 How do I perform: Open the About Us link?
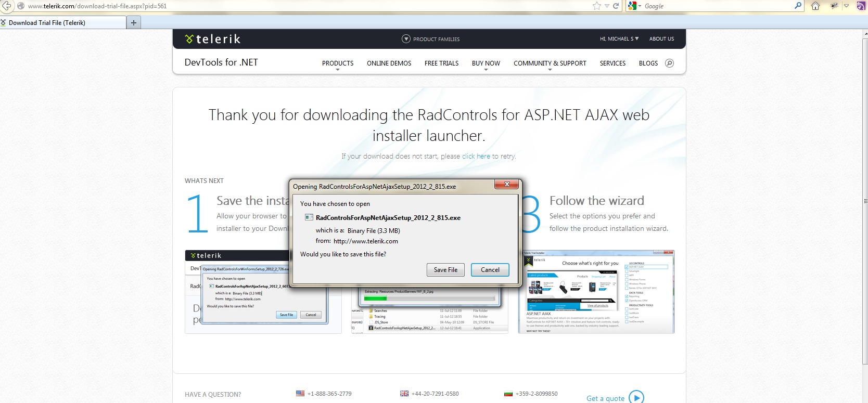point(662,39)
